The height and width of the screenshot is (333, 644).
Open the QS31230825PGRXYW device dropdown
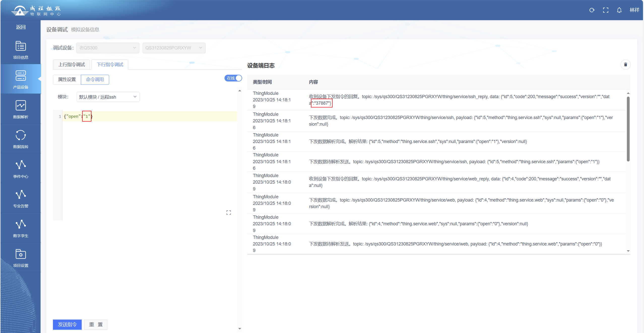click(x=174, y=48)
